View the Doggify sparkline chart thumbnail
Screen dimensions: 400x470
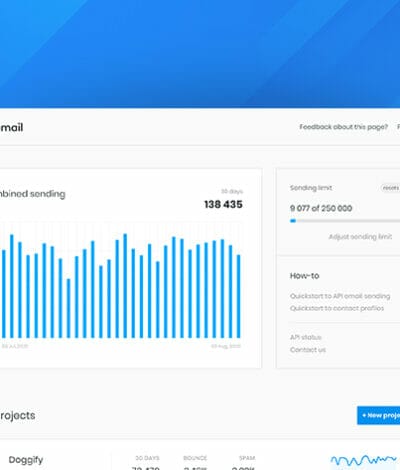364,461
